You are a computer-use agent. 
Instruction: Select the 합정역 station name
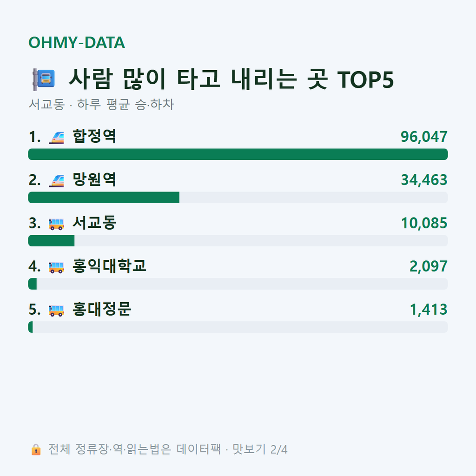point(94,136)
